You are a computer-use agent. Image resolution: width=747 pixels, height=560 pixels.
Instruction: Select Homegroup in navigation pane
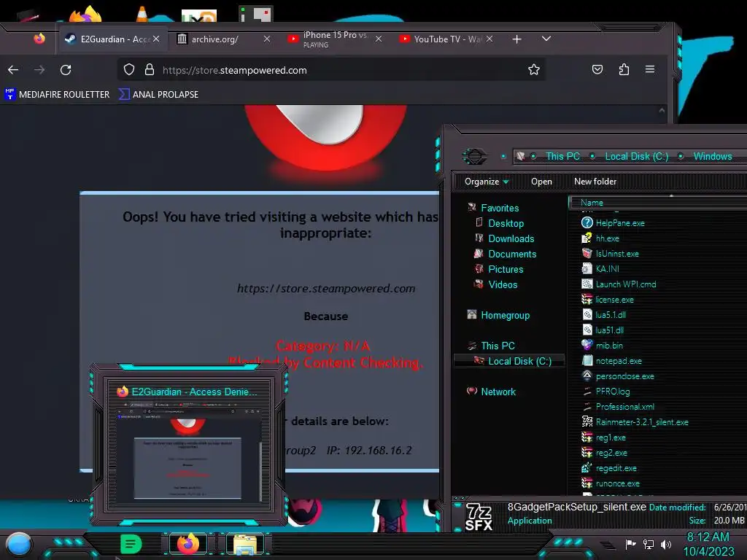click(x=505, y=315)
